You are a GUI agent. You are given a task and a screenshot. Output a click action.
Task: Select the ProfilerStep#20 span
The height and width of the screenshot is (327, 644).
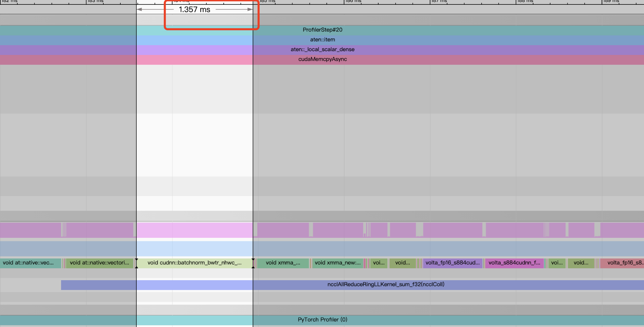click(322, 30)
